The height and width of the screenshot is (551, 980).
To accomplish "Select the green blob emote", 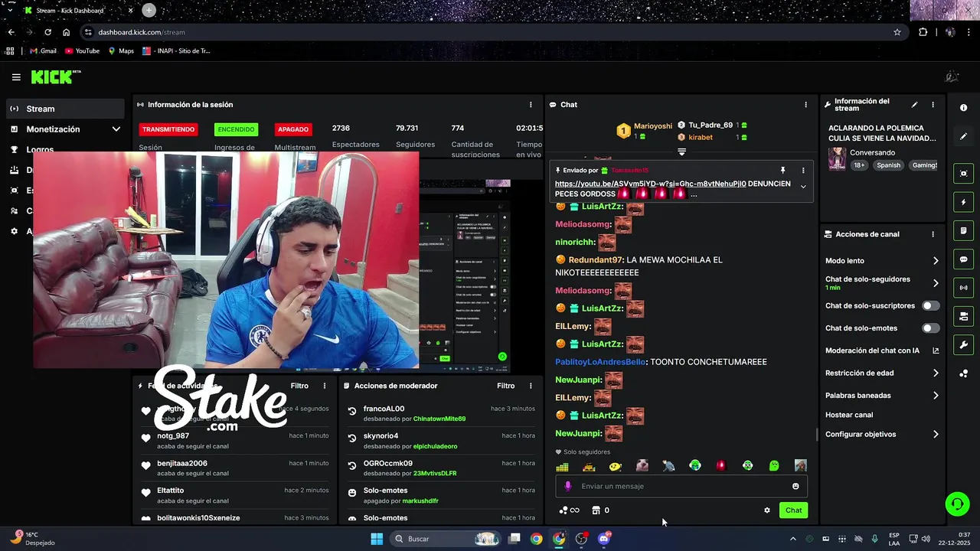I will click(x=774, y=465).
